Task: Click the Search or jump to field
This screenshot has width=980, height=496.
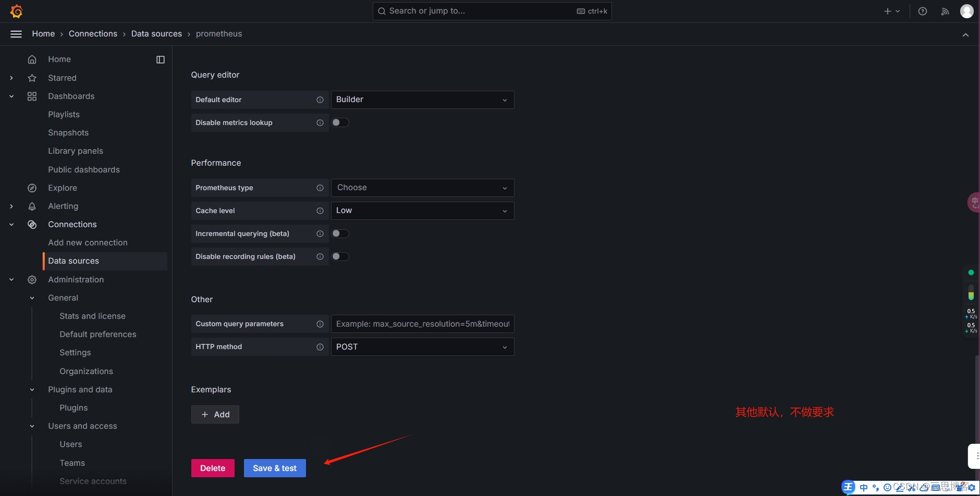Action: point(492,11)
